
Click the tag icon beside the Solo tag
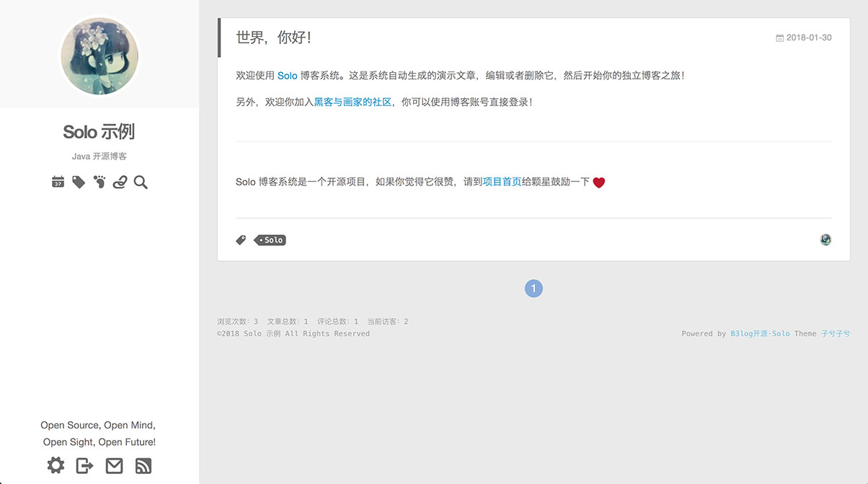pos(241,240)
